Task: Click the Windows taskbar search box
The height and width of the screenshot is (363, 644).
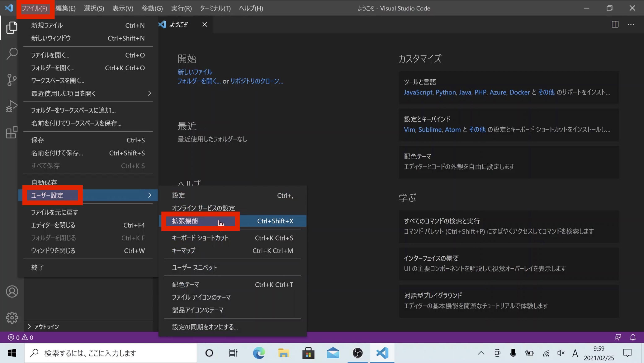Action: [111, 353]
